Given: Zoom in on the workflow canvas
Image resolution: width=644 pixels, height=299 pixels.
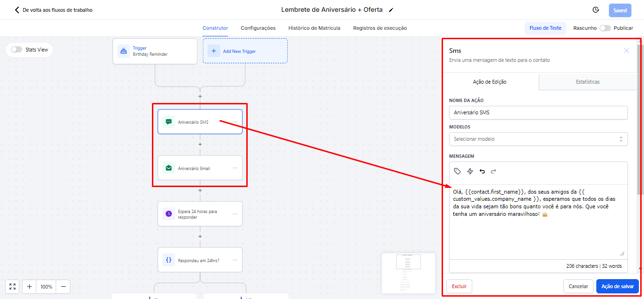Looking at the screenshot, I should coord(29,287).
